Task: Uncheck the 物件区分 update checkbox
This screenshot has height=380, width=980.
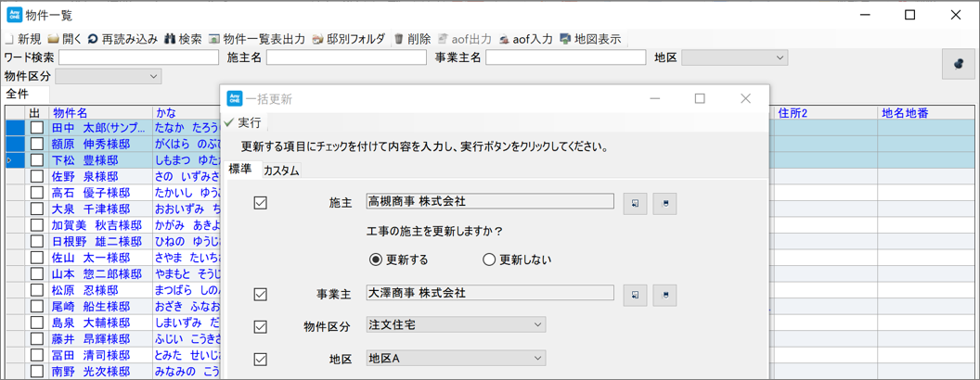Action: coord(261,325)
